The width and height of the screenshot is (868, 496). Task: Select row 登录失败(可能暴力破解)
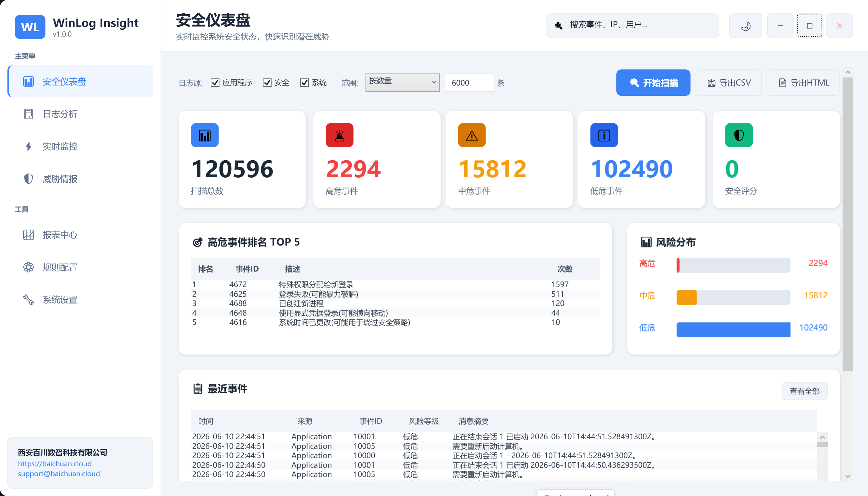click(395, 294)
